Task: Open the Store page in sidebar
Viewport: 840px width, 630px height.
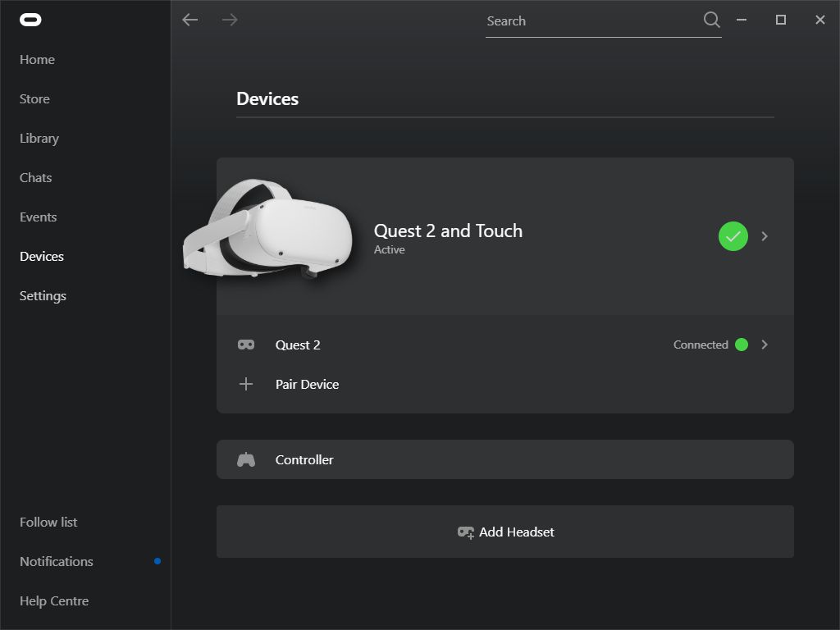Action: (x=34, y=98)
